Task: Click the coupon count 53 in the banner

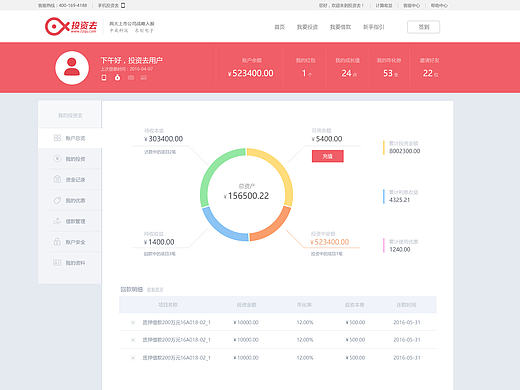Action: [388, 73]
